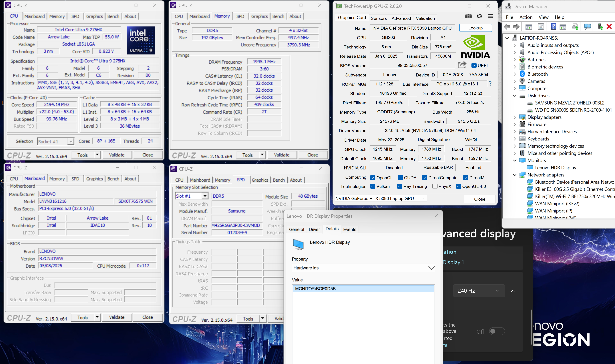Click the Update device driver toolbar icon
Viewport: 615px width, 364px height.
click(575, 27)
